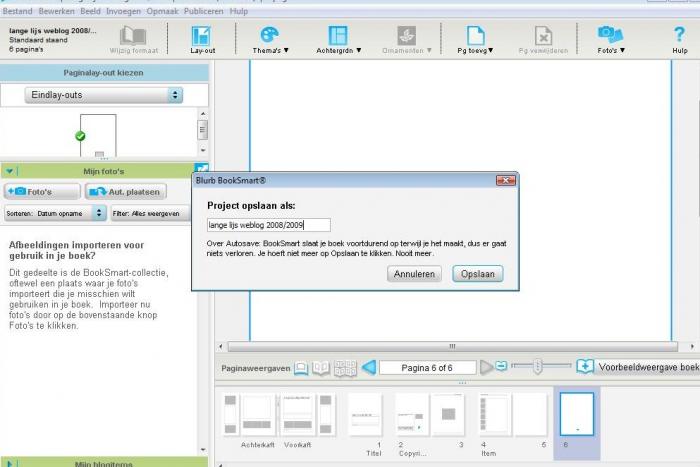This screenshot has height=467, width=700.
Task: Click the canvas scroll right arrow
Action: [692, 346]
